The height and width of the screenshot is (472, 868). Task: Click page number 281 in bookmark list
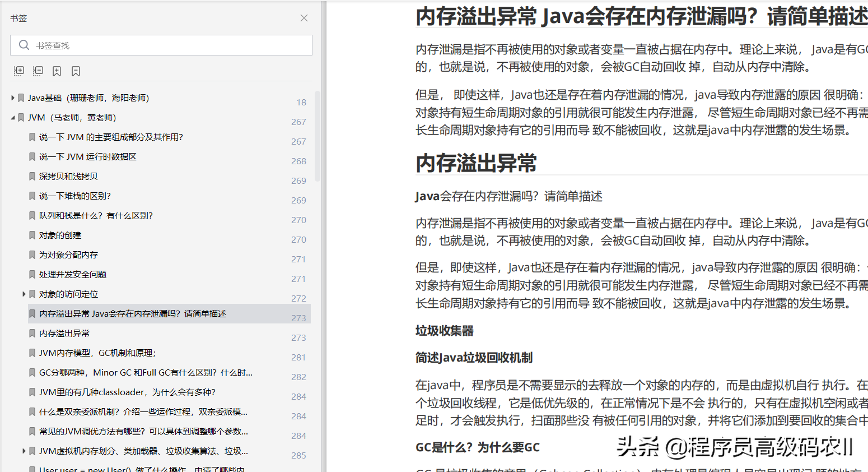click(298, 357)
